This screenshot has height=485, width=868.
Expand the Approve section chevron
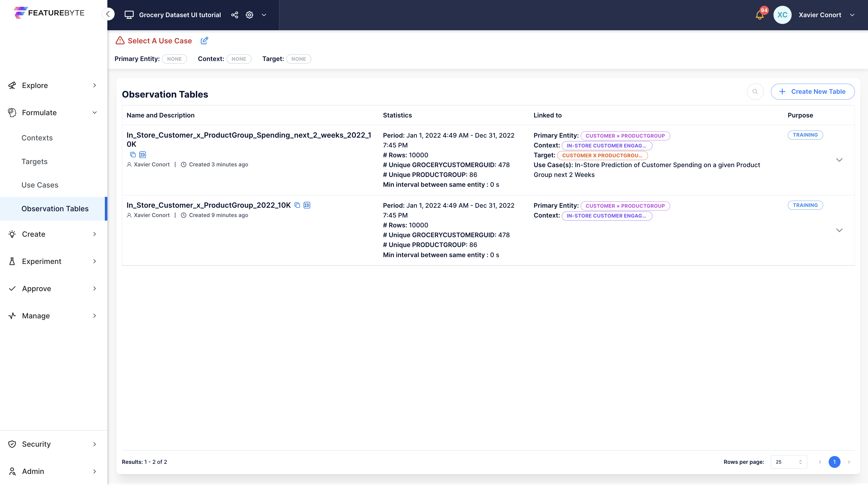click(95, 289)
